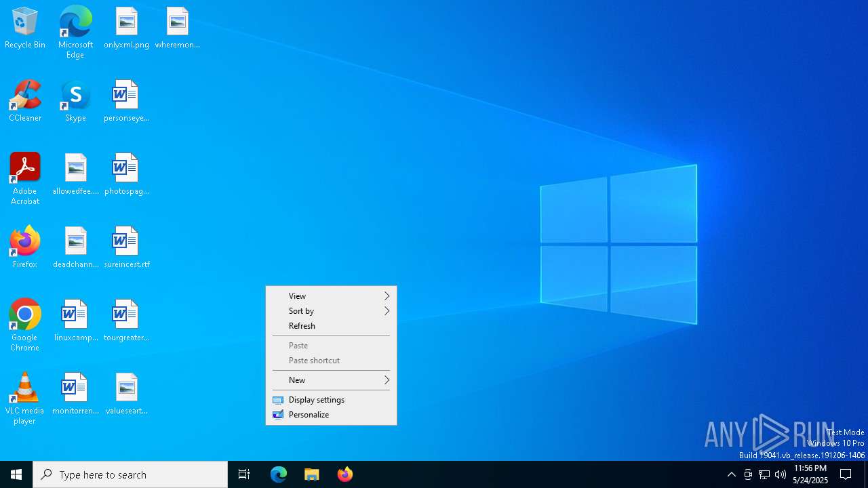Launch Firefox from the taskbar
This screenshot has width=868, height=488.
[345, 474]
